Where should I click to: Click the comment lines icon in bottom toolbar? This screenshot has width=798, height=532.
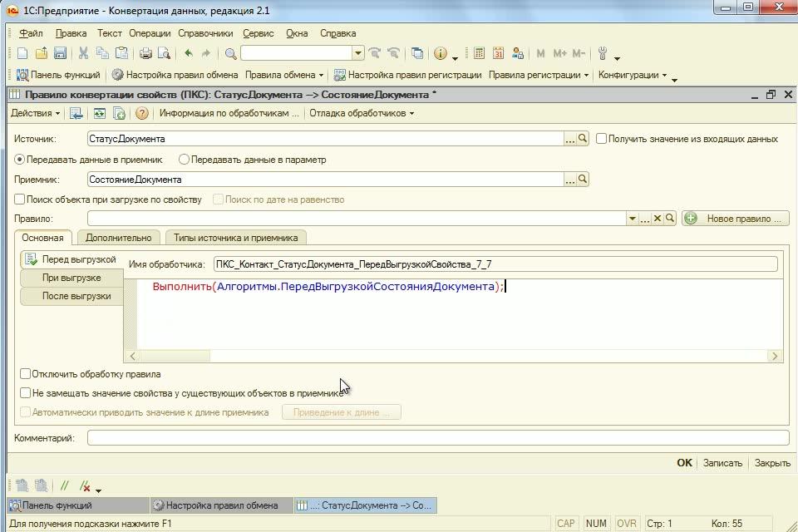[65, 485]
